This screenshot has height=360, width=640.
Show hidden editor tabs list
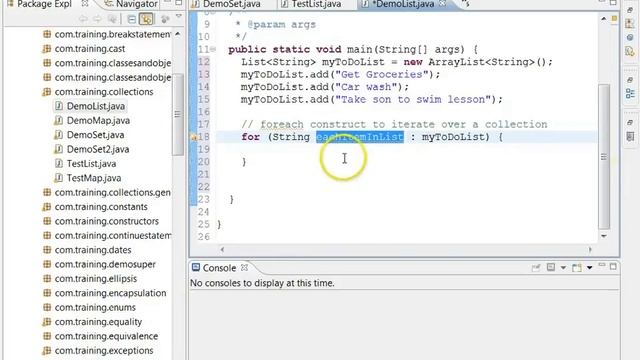point(465,4)
